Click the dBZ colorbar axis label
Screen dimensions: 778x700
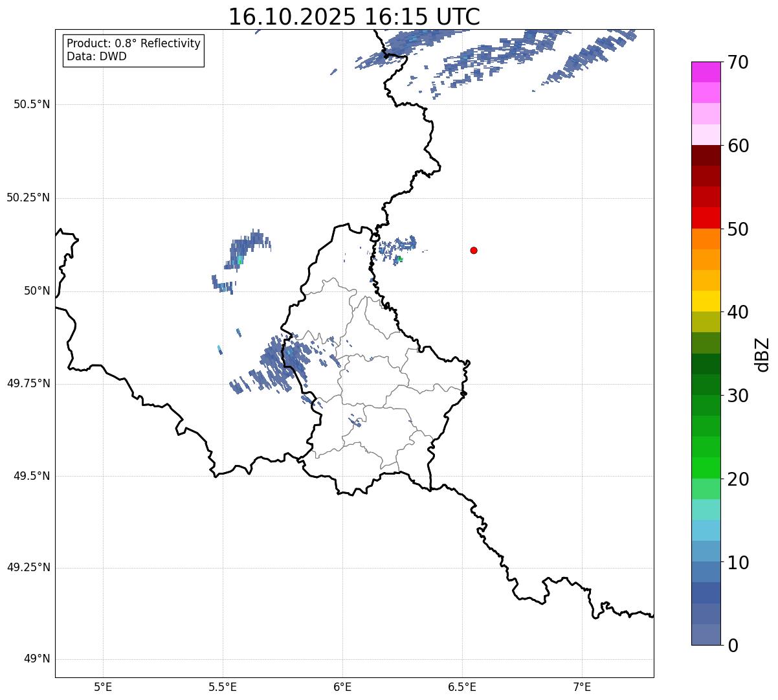tap(762, 354)
